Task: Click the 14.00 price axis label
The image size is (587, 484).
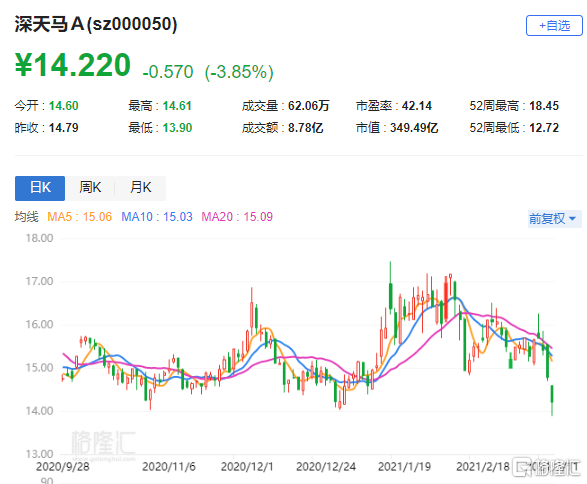Action: (x=39, y=411)
